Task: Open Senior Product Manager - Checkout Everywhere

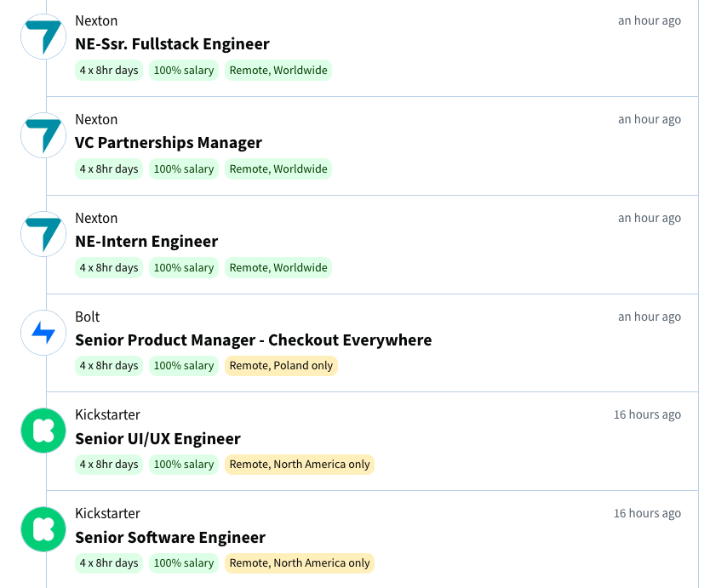Action: point(253,340)
